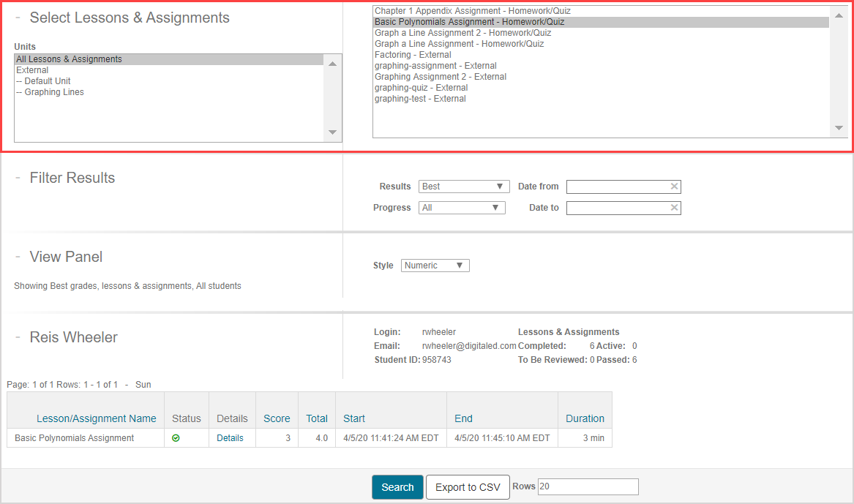854x504 pixels.
Task: Sort by Lesson/Assignment Name column
Action: coord(96,418)
